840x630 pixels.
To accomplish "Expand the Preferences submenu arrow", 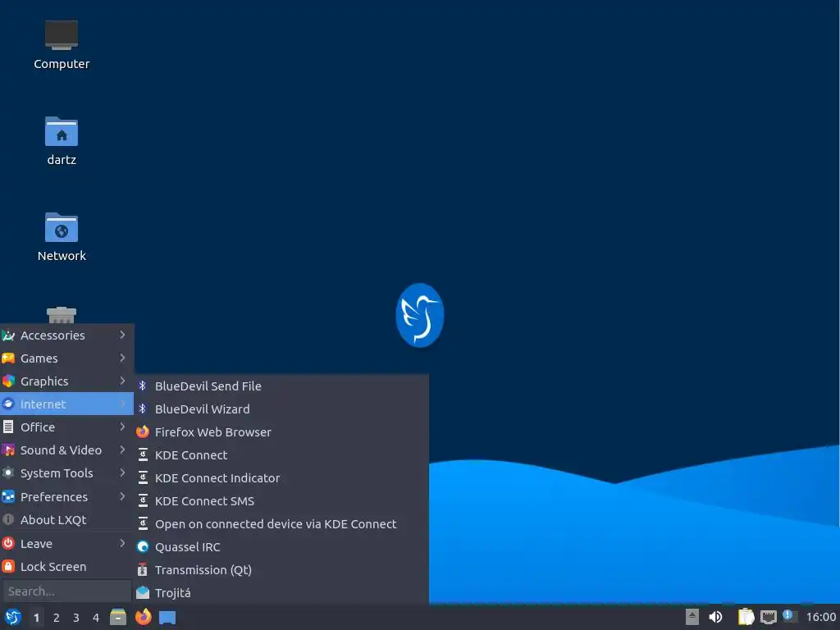I will click(x=123, y=496).
